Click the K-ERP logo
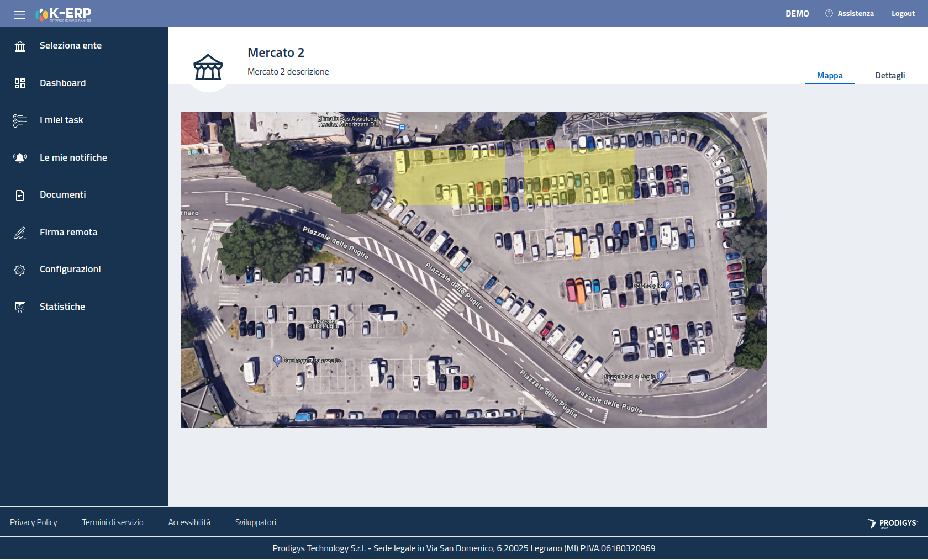Viewport: 928px width, 560px height. [x=64, y=14]
